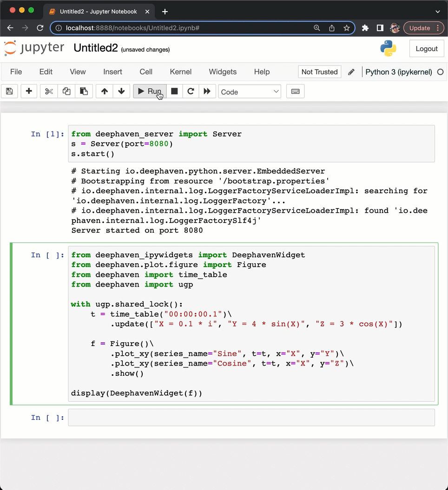Open the zoom magnifier icon in address bar
This screenshot has width=448, height=490.
pos(316,28)
